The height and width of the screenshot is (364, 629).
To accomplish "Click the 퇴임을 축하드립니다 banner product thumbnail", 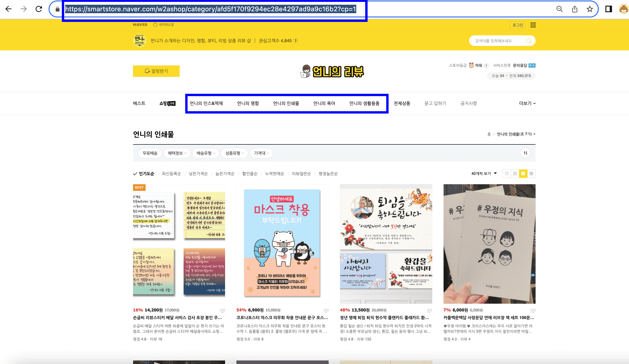I will click(x=386, y=244).
